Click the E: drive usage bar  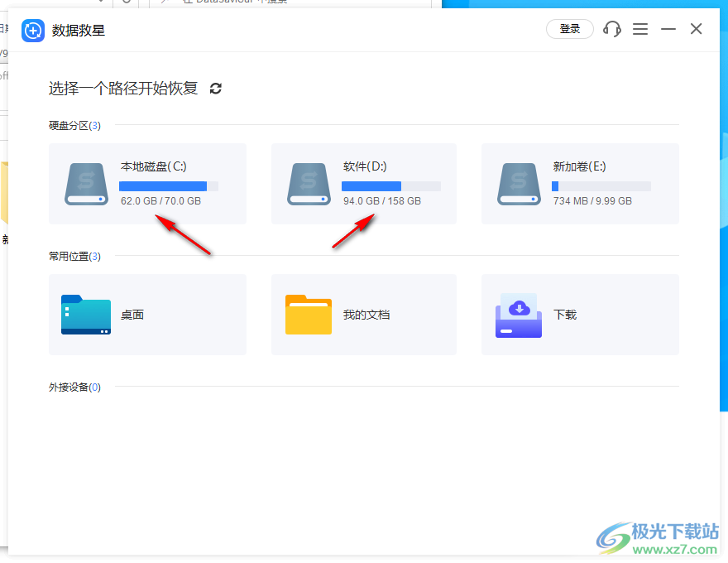click(x=601, y=186)
